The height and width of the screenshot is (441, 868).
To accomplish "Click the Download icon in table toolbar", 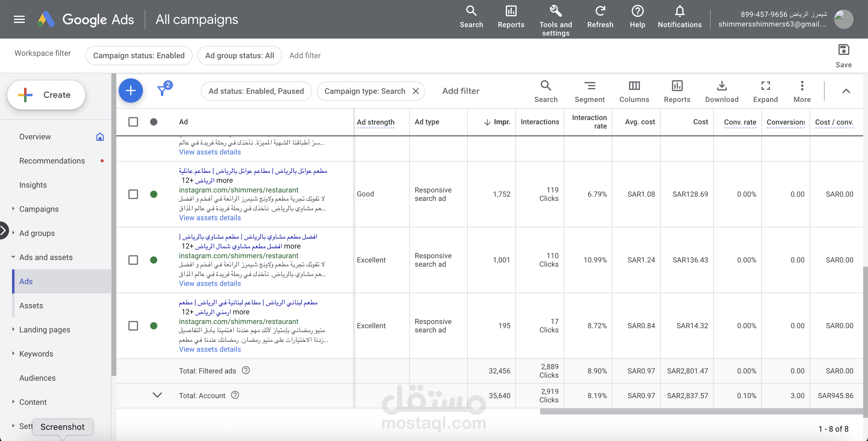I will (722, 86).
